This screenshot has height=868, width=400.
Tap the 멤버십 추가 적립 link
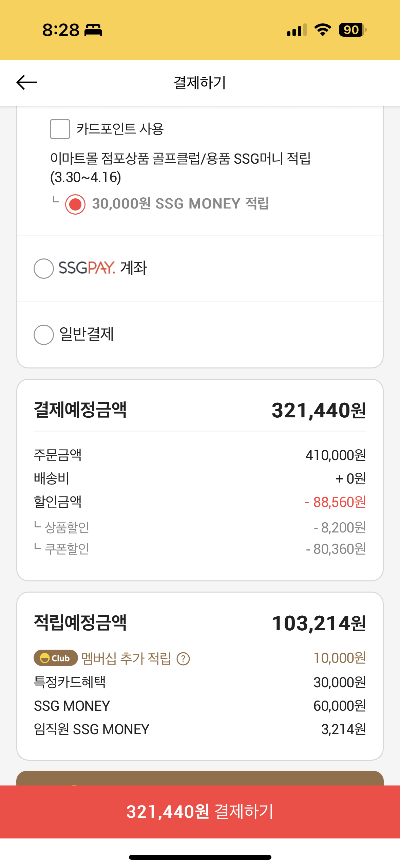(126, 658)
